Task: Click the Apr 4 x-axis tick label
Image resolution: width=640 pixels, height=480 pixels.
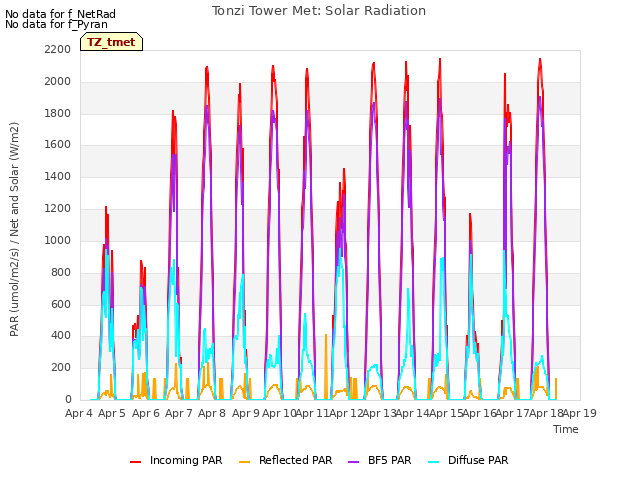Action: point(79,413)
